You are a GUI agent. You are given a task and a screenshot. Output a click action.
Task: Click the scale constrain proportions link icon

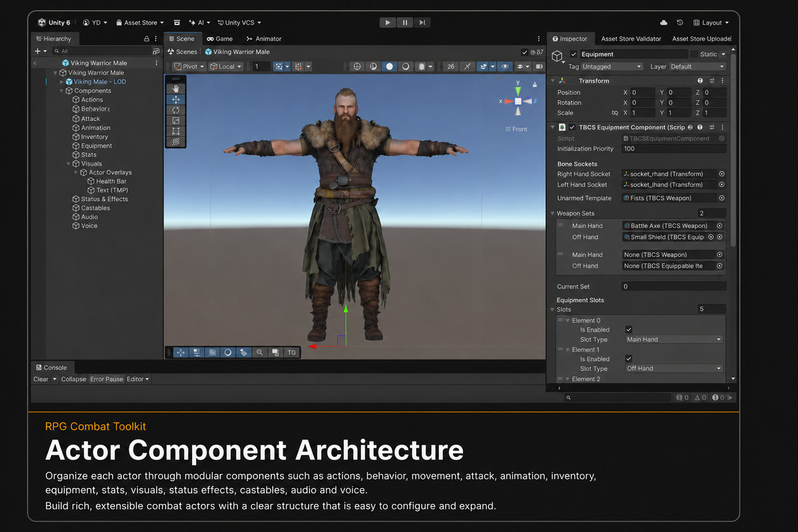pos(615,113)
